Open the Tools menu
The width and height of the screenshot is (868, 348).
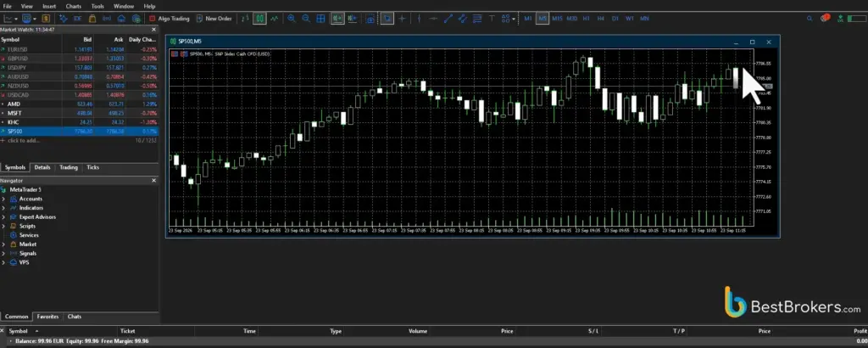pyautogui.click(x=97, y=6)
